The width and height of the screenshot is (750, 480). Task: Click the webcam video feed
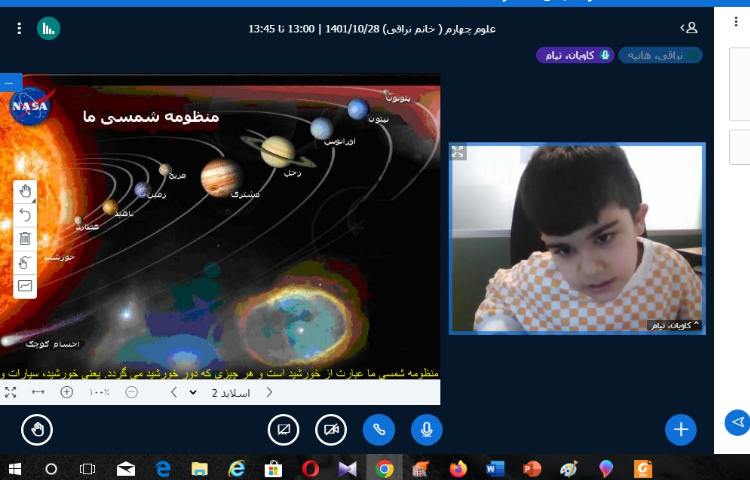click(577, 238)
